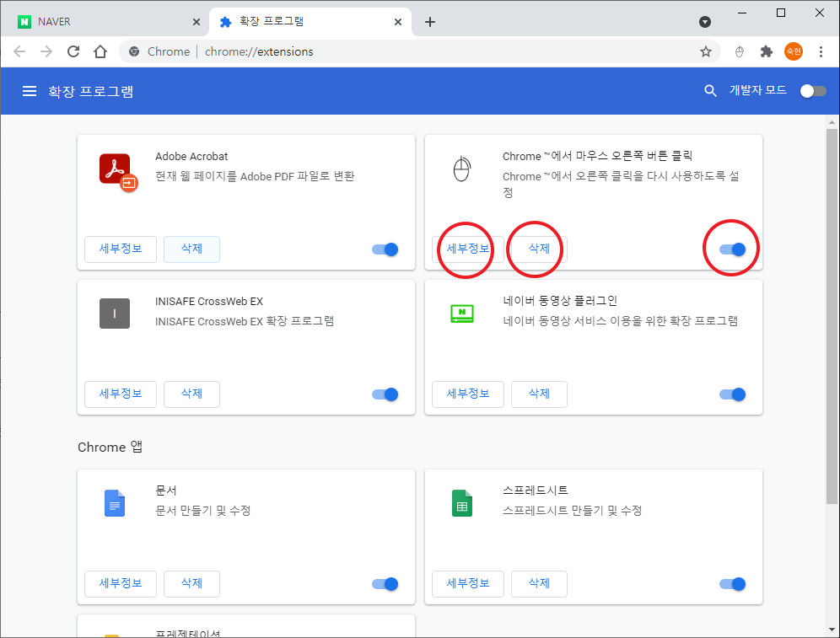The image size is (840, 638).
Task: Click the scrollbar down arrow
Action: click(x=832, y=630)
